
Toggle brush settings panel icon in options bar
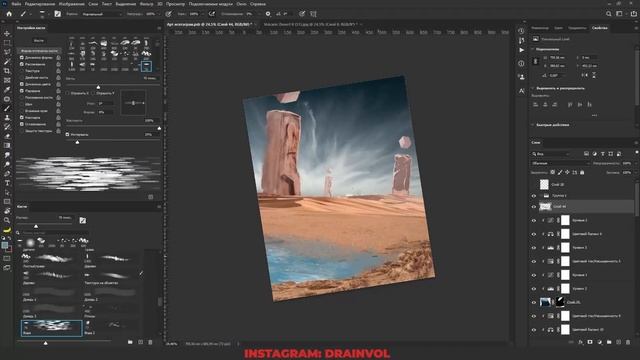coord(58,14)
